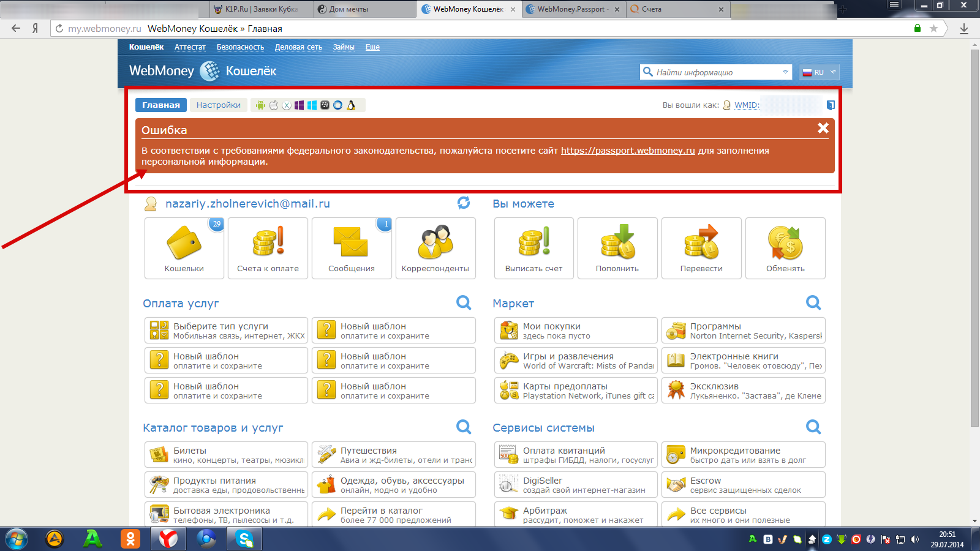Expand the Найти информацию search dropdown arrow
The width and height of the screenshot is (980, 551).
point(785,72)
